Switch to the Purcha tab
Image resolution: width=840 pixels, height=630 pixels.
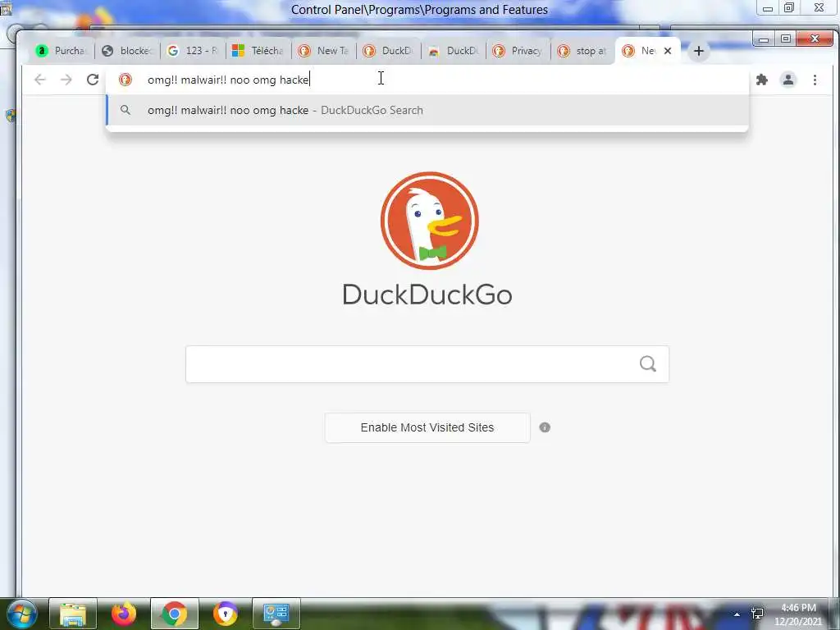coord(61,51)
